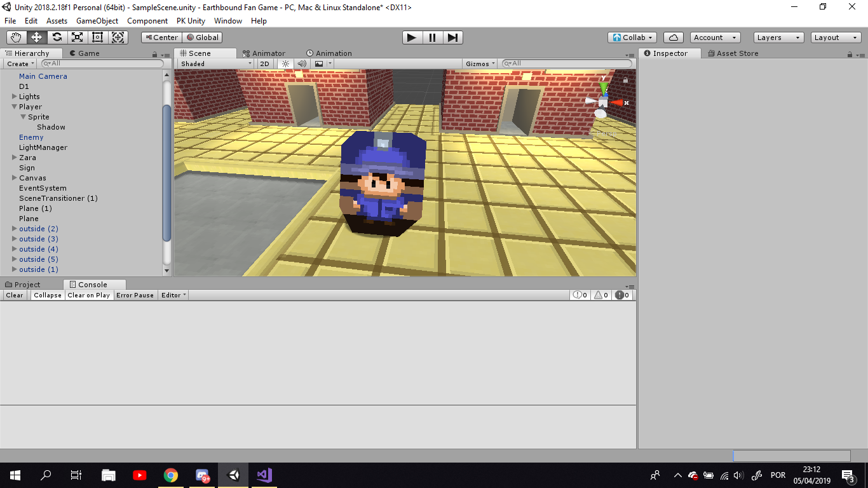Viewport: 868px width, 488px height.
Task: Click the green Y axis gizmo cone
Action: tap(603, 87)
